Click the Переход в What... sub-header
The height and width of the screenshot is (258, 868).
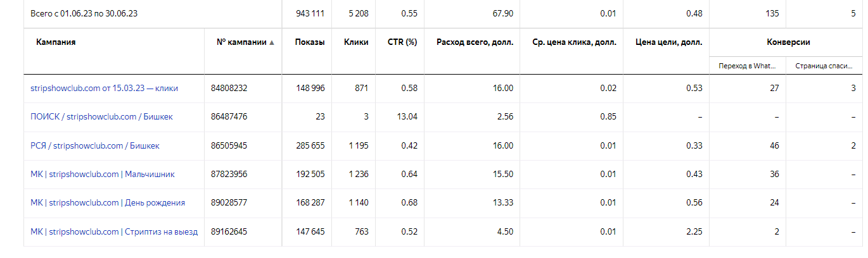[x=747, y=65]
